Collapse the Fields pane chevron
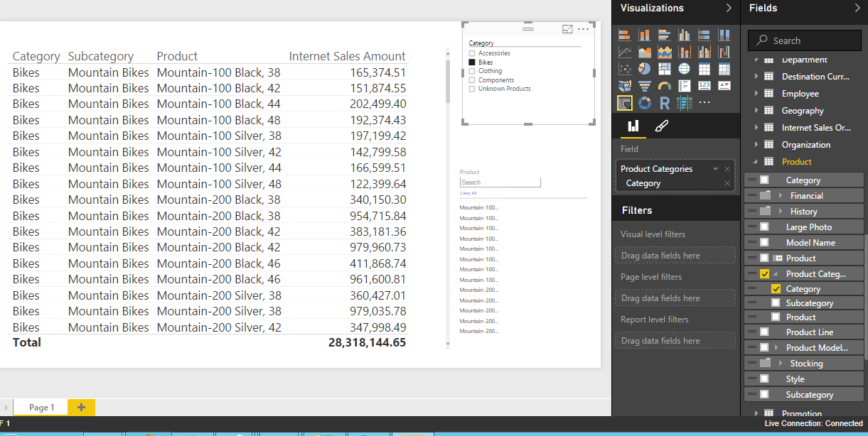The height and width of the screenshot is (436, 868). pyautogui.click(x=857, y=9)
